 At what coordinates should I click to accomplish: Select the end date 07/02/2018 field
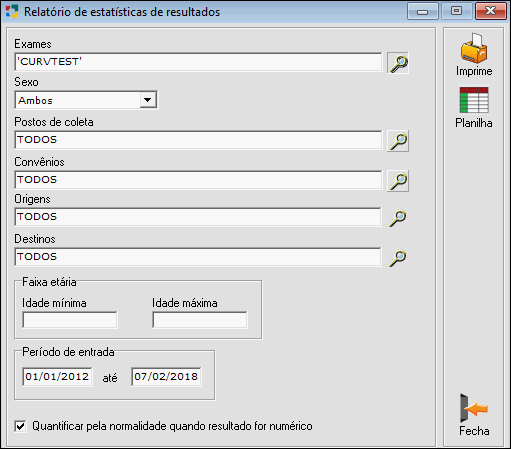pyautogui.click(x=166, y=377)
